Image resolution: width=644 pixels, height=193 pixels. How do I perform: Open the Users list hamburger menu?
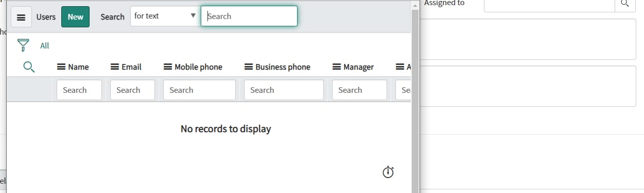21,17
